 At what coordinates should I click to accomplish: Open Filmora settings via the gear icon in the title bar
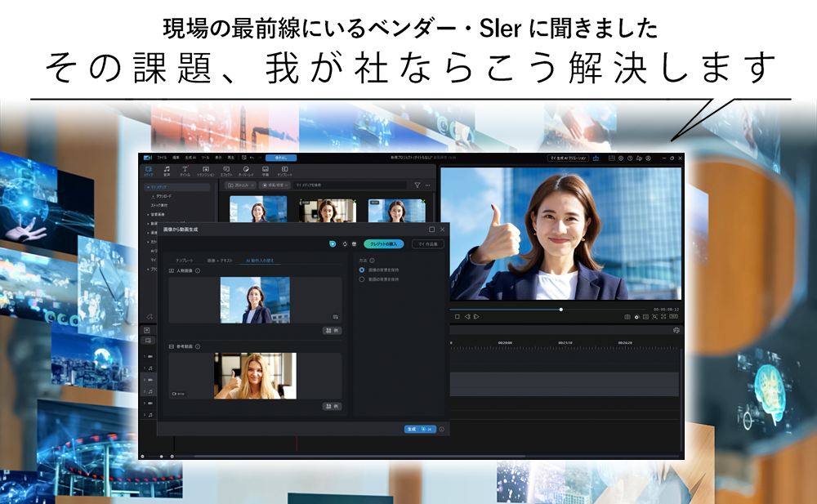[x=621, y=158]
